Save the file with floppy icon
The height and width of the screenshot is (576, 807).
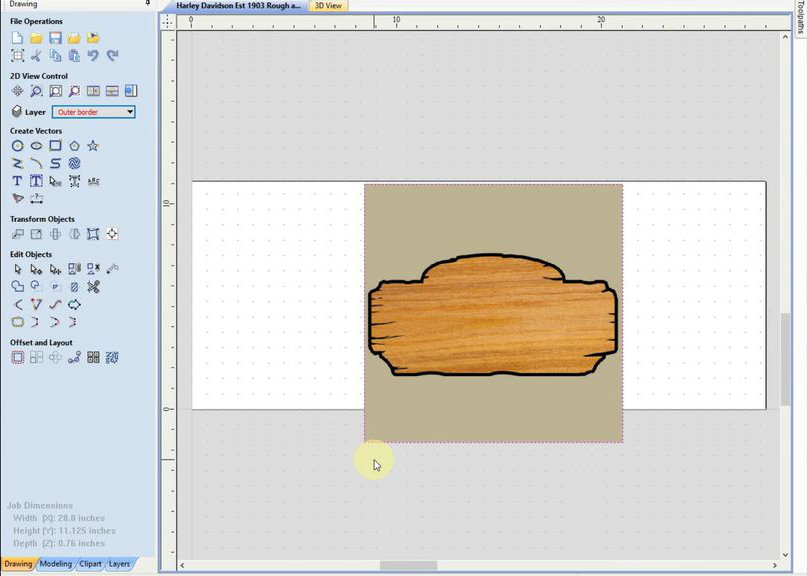(x=55, y=38)
